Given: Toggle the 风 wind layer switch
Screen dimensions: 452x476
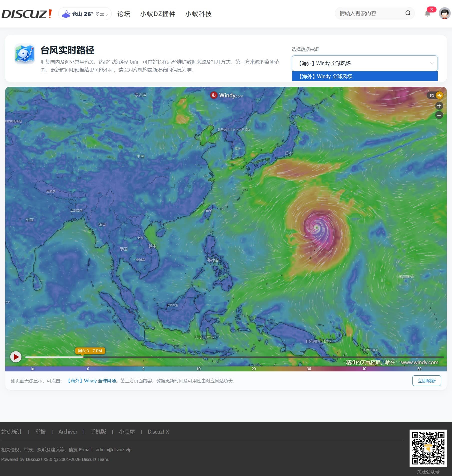Looking at the screenshot, I should pyautogui.click(x=435, y=95).
